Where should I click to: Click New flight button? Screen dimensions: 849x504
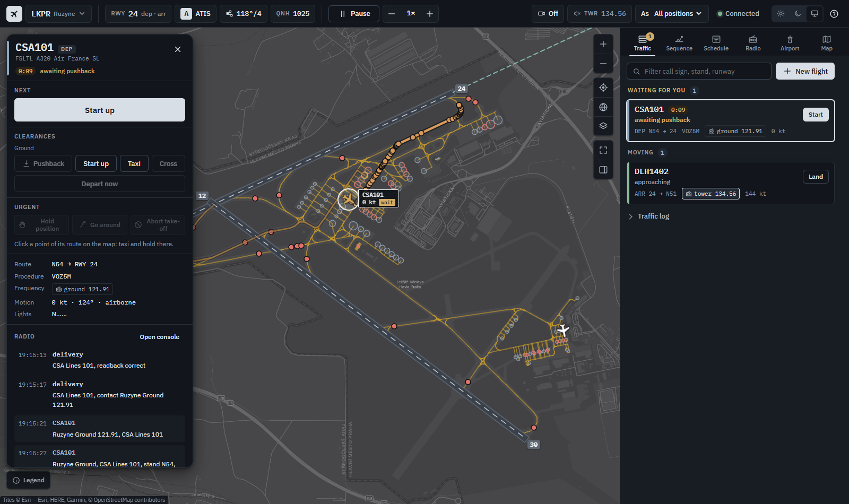click(805, 71)
